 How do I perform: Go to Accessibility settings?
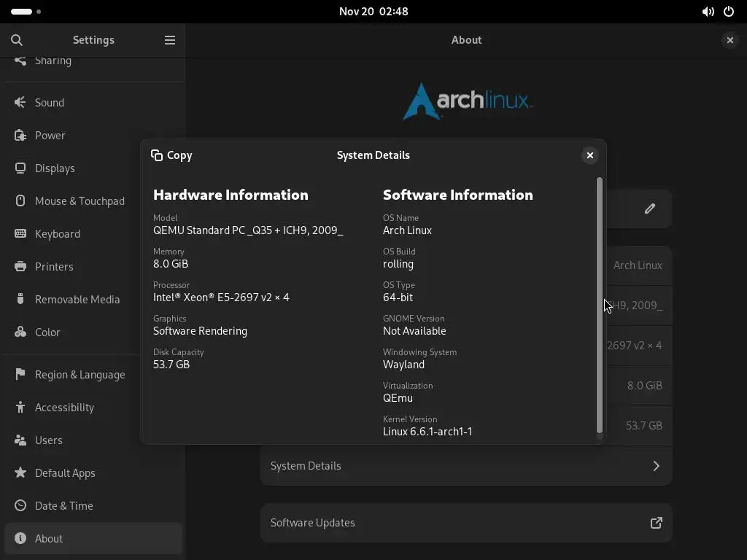coord(93,407)
